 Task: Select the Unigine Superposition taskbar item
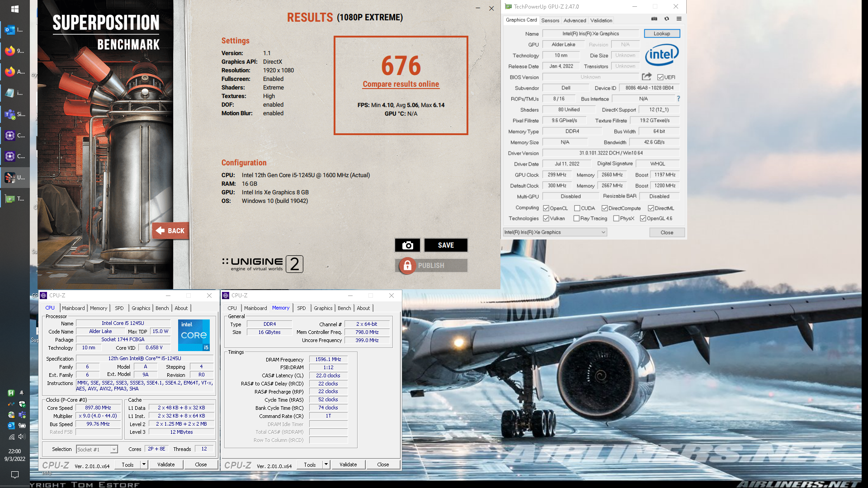pos(14,177)
